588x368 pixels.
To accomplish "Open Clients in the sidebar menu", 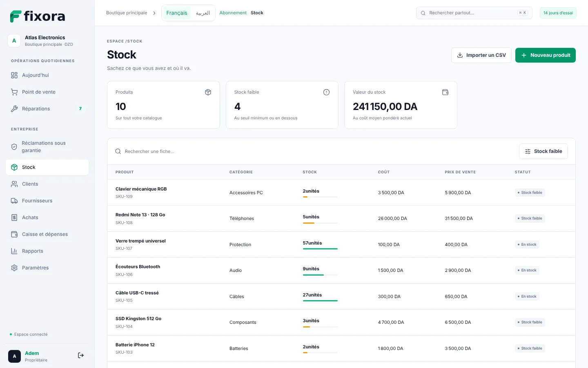I will (x=47, y=184).
